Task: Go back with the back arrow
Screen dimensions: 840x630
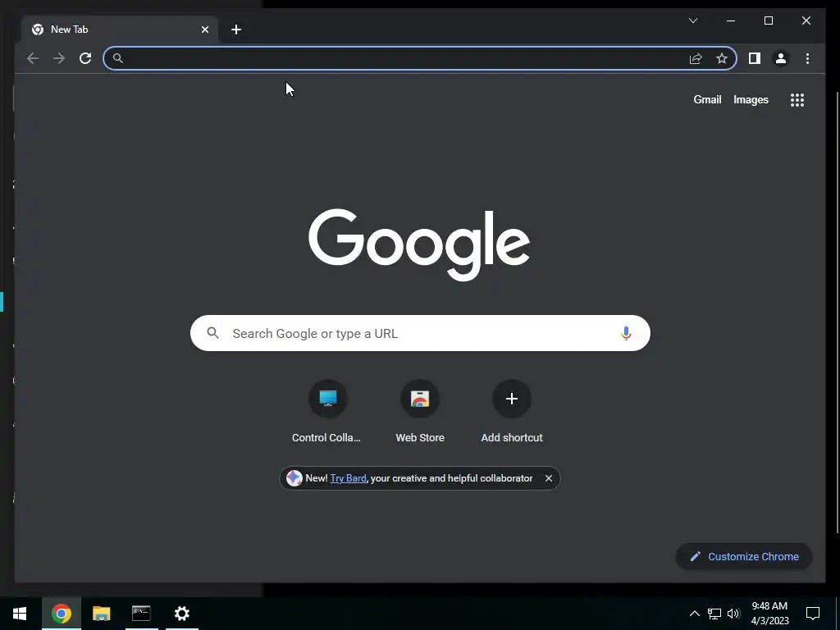Action: pyautogui.click(x=33, y=58)
